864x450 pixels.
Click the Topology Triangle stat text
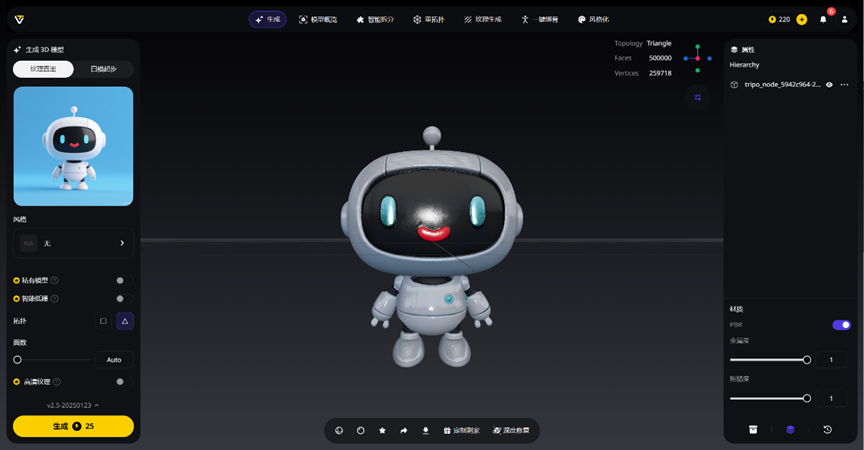click(643, 44)
